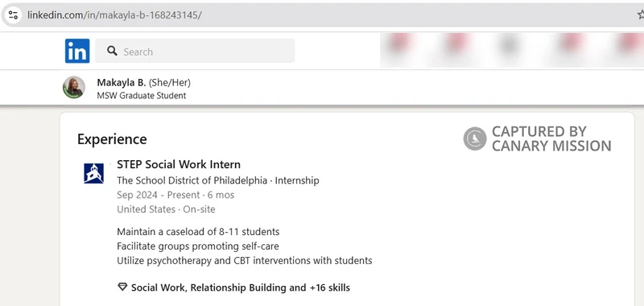Expand Social Work, Relationship Building +16 skills
This screenshot has width=644, height=306.
(240, 287)
